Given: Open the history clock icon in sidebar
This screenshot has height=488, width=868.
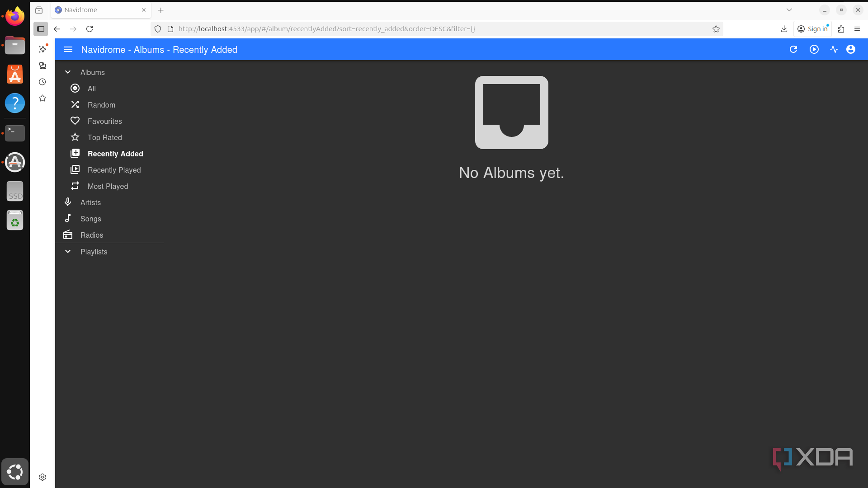Looking at the screenshot, I should [x=42, y=82].
